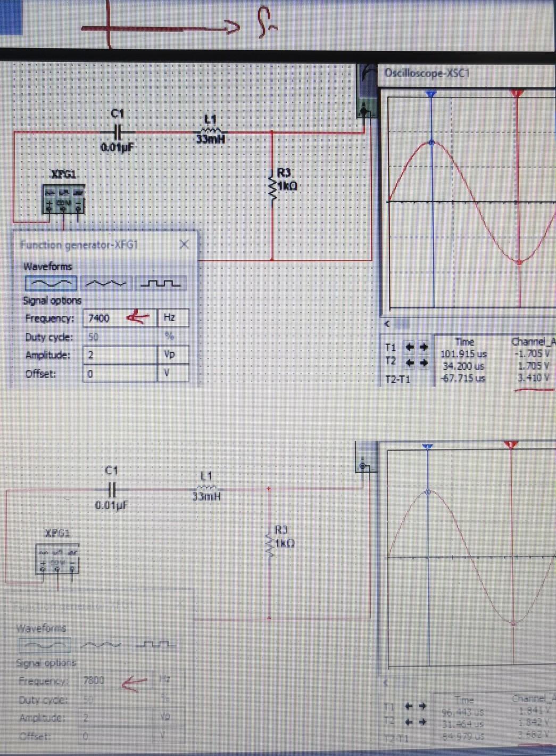This screenshot has width=556, height=756.
Task: Select triangle waveform in faded 7800 Hz generator
Action: pos(100,645)
